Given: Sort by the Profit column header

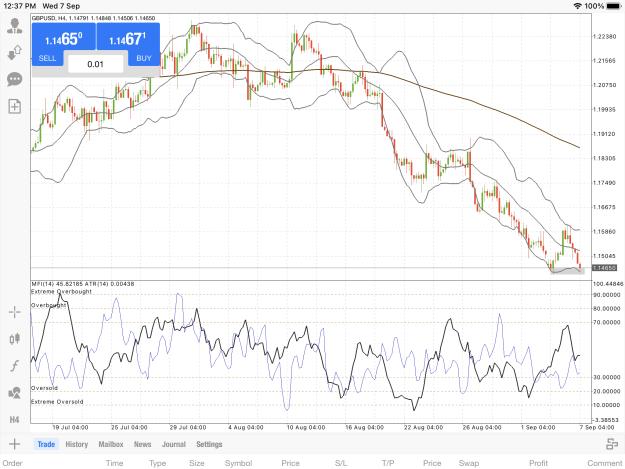Looking at the screenshot, I should coord(539,463).
